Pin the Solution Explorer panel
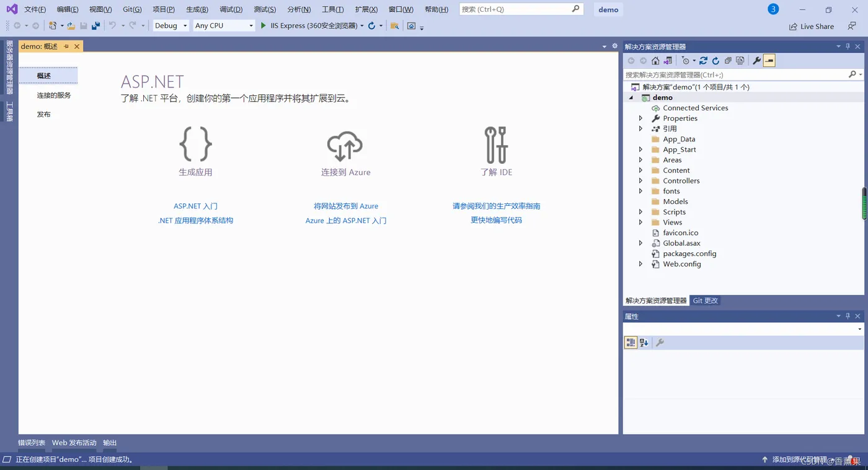 tap(848, 47)
